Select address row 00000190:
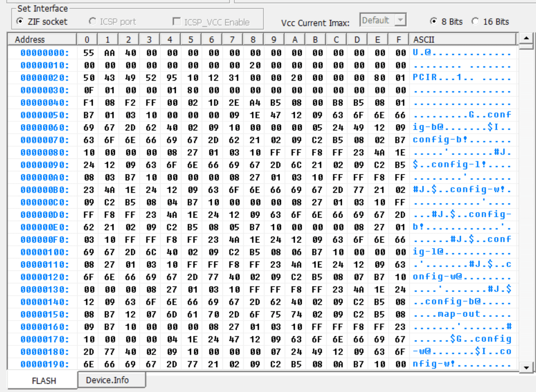The height and width of the screenshot is (392, 536). (44, 364)
